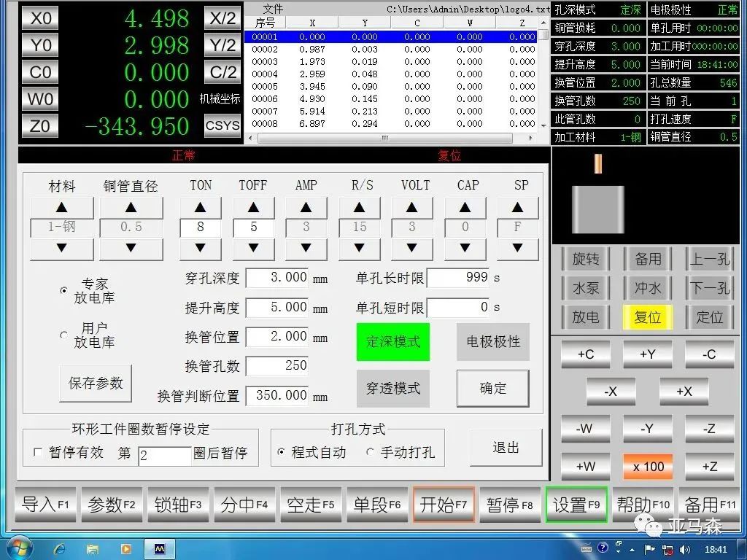
Task: Open Internet Explorer in the taskbar
Action: [60, 549]
